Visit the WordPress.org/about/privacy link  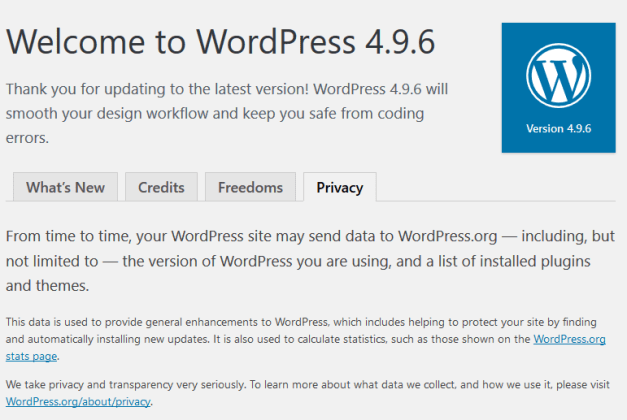tap(78, 401)
